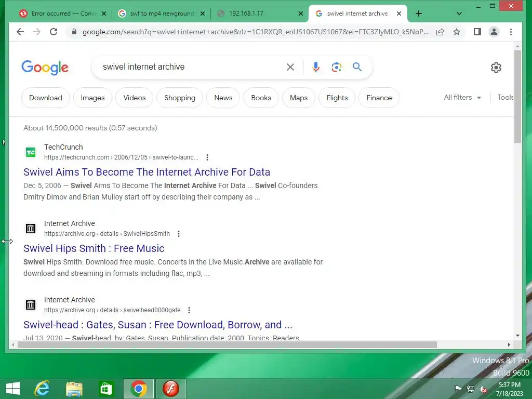Click the browser forward arrow
The image size is (532, 399).
click(x=37, y=32)
